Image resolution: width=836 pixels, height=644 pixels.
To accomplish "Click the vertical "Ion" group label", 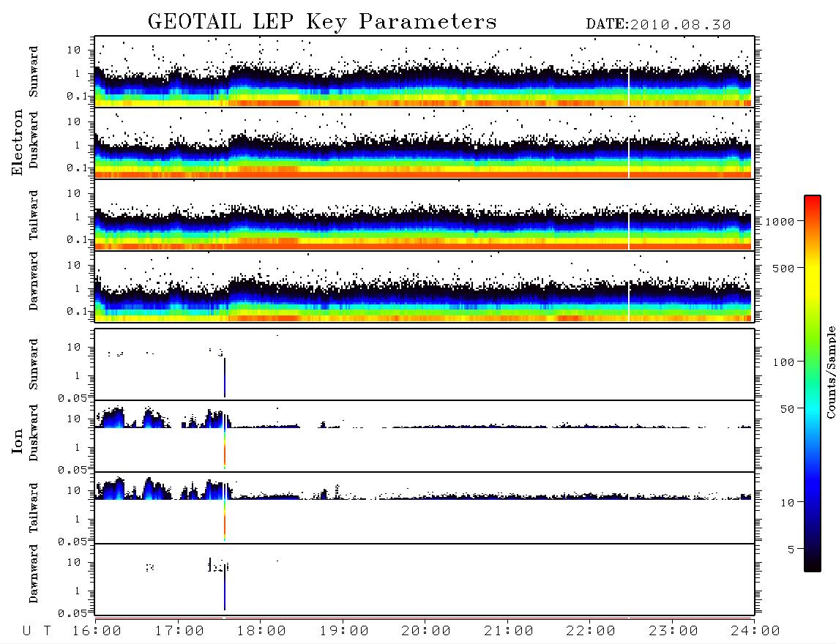I will [x=17, y=441].
